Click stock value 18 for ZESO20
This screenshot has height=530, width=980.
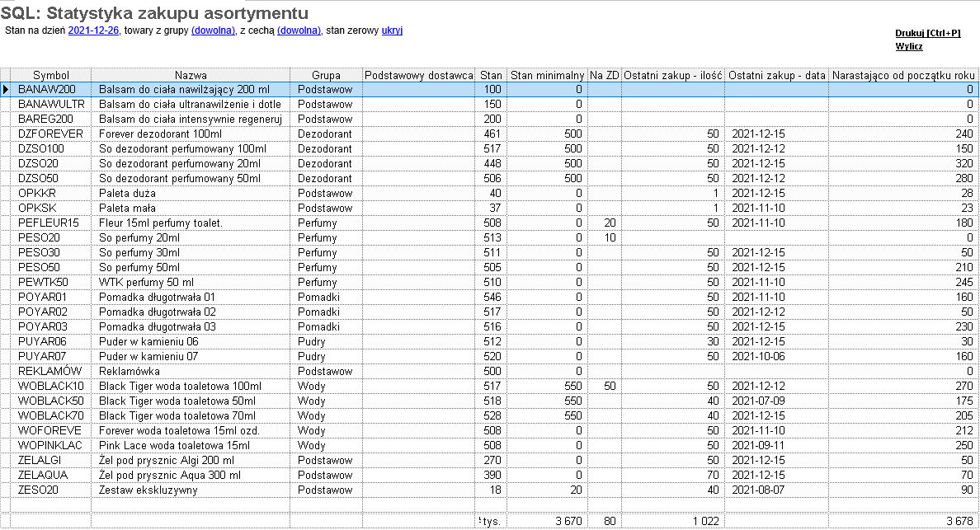point(492,490)
